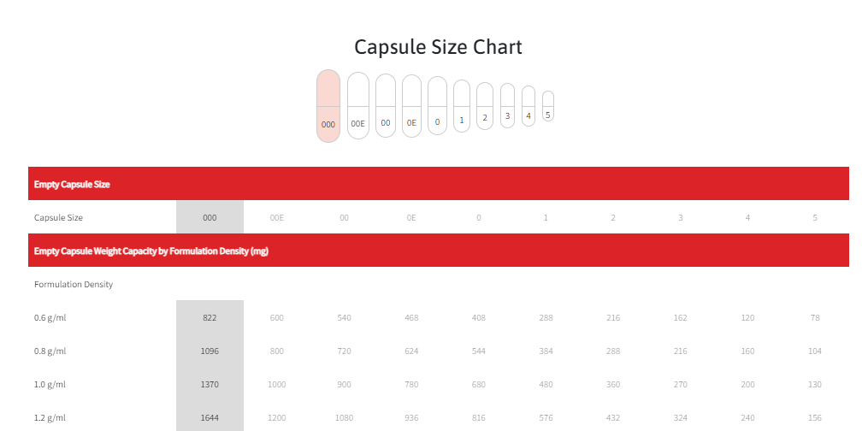Choose the size 00 capsule icon
This screenshot has width=868, height=431.
point(386,105)
